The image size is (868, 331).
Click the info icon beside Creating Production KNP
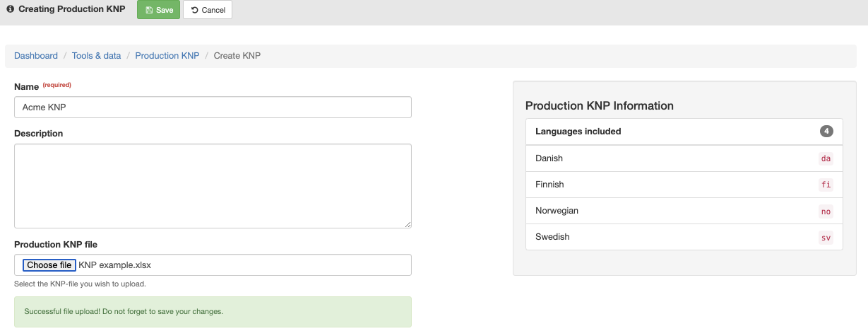[10, 10]
